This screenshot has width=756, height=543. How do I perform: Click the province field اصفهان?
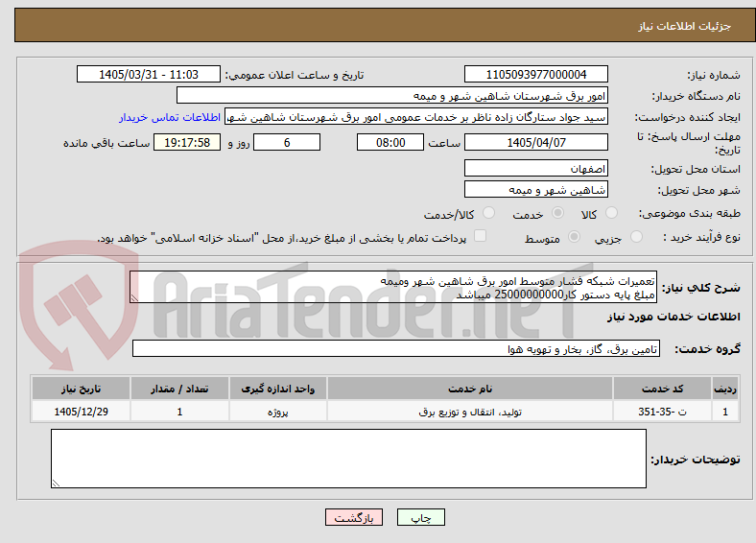535,168
